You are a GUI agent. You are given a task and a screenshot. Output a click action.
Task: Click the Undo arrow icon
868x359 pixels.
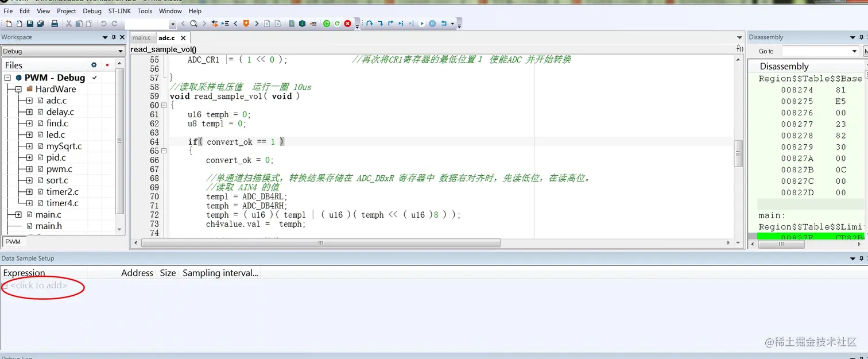tap(103, 24)
